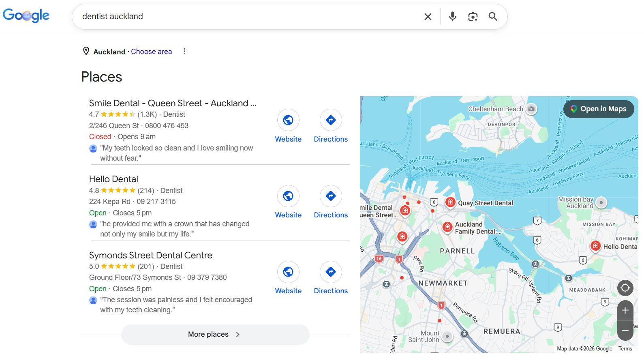The width and height of the screenshot is (644, 361).
Task: Click 'Ground Floor/73 Symonds St' address text
Action: pos(135,277)
